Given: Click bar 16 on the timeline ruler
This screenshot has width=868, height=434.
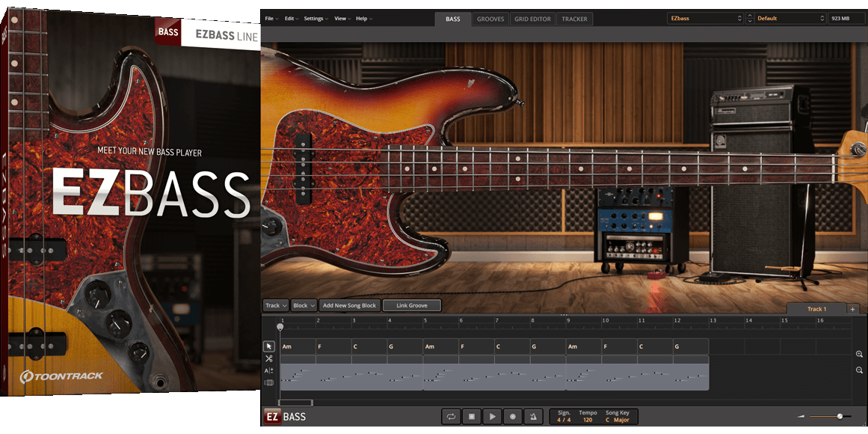Looking at the screenshot, I should [x=820, y=320].
